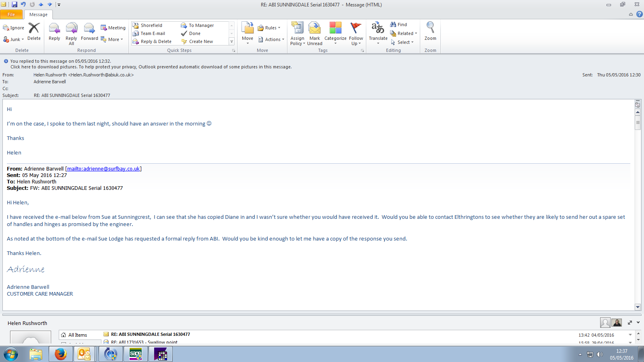Click the message body scrollbar thumb
This screenshot has width=644, height=362.
638,122
